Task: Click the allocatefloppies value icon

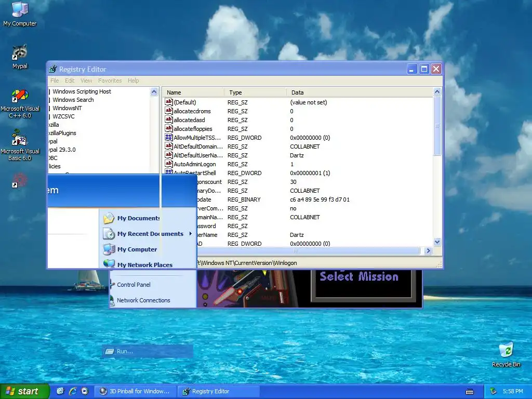Action: point(169,128)
